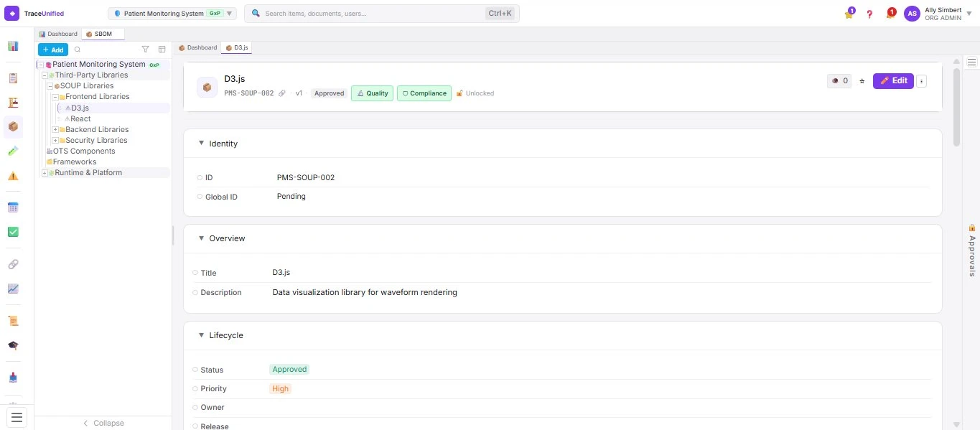Click the Approved status value in Lifecycle
The height and width of the screenshot is (430, 980).
tap(289, 370)
